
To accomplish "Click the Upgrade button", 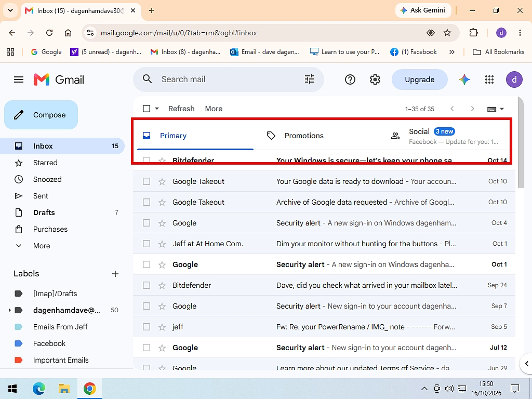I will [x=419, y=79].
